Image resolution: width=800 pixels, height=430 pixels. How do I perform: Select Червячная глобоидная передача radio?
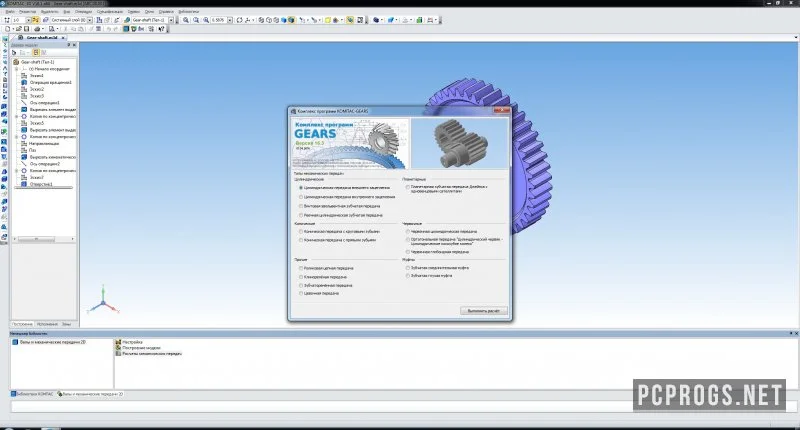click(408, 252)
